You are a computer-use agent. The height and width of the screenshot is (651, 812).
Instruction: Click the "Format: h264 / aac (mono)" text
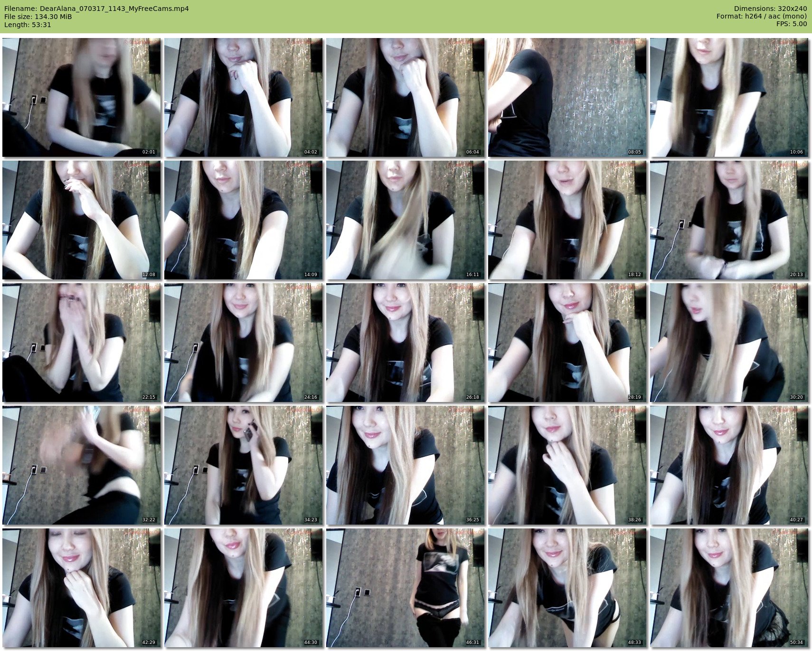point(762,17)
